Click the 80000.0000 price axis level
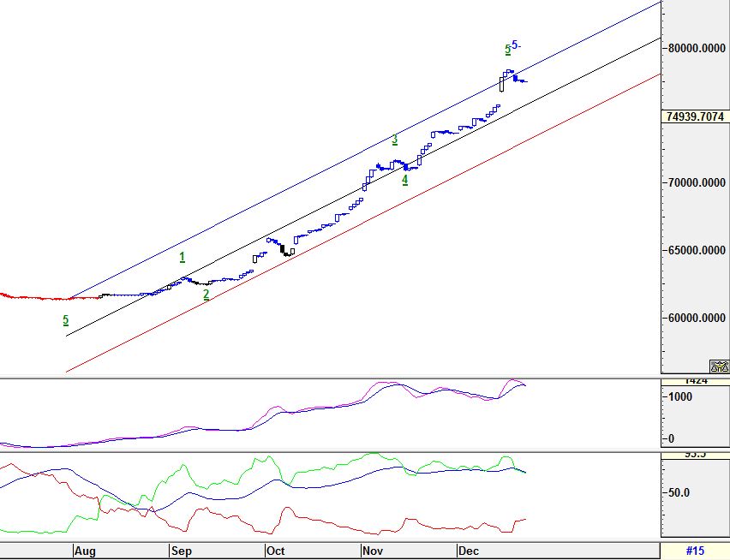This screenshot has width=730, height=560. pyautogui.click(x=696, y=48)
